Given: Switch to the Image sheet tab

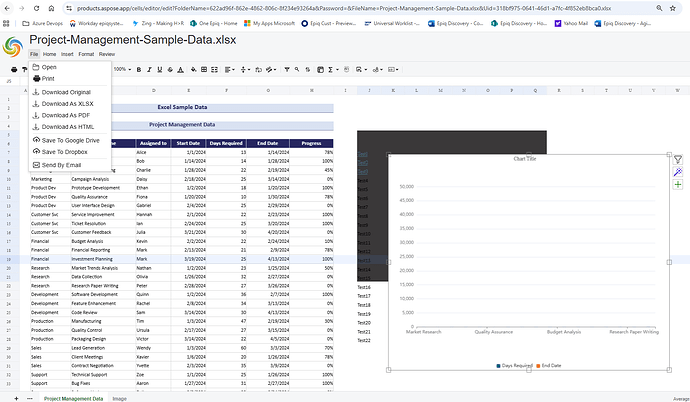Looking at the screenshot, I should pyautogui.click(x=120, y=398).
